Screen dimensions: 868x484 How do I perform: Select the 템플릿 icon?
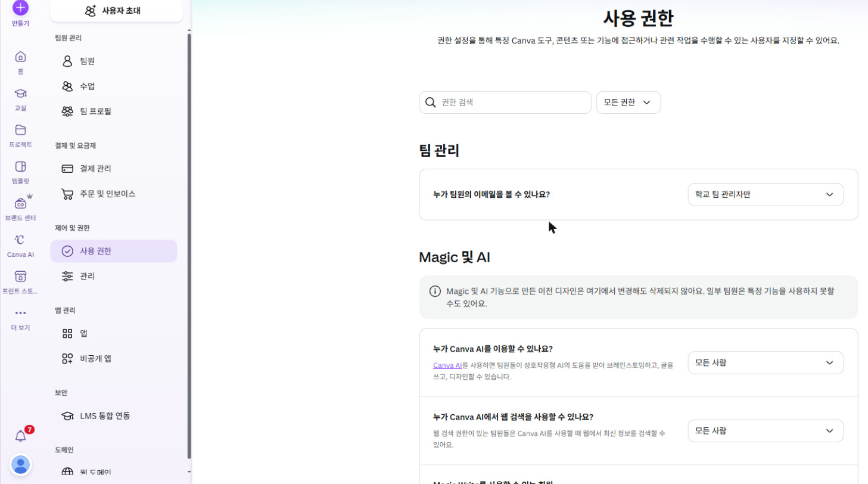[20, 166]
